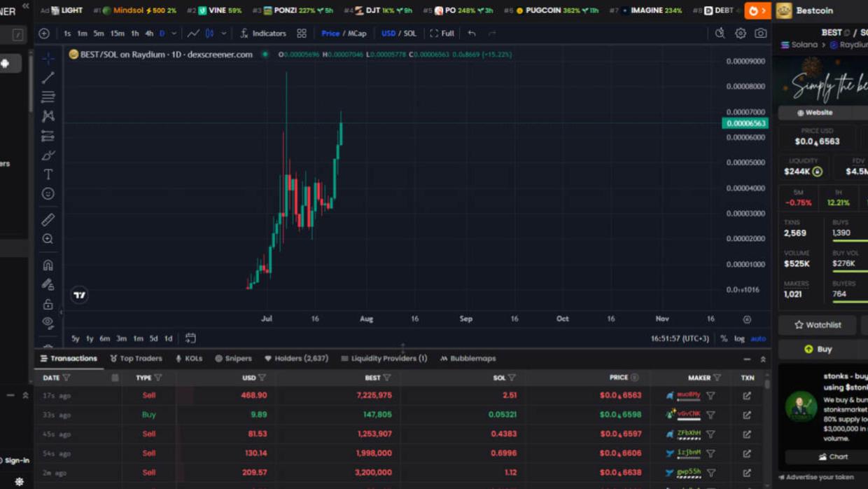Select the brush drawing tool
This screenshot has width=868, height=489.
(48, 155)
